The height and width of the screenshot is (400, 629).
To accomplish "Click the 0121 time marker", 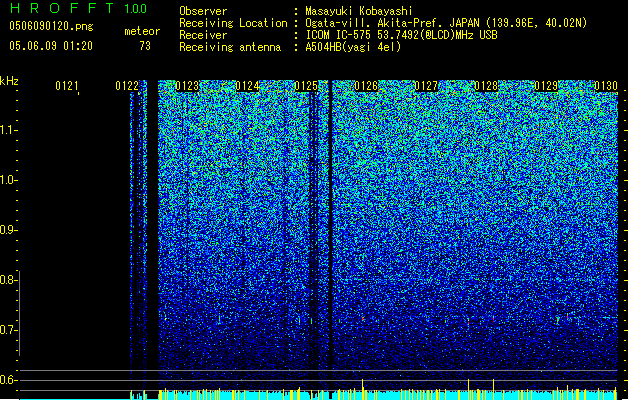I will click(x=67, y=86).
